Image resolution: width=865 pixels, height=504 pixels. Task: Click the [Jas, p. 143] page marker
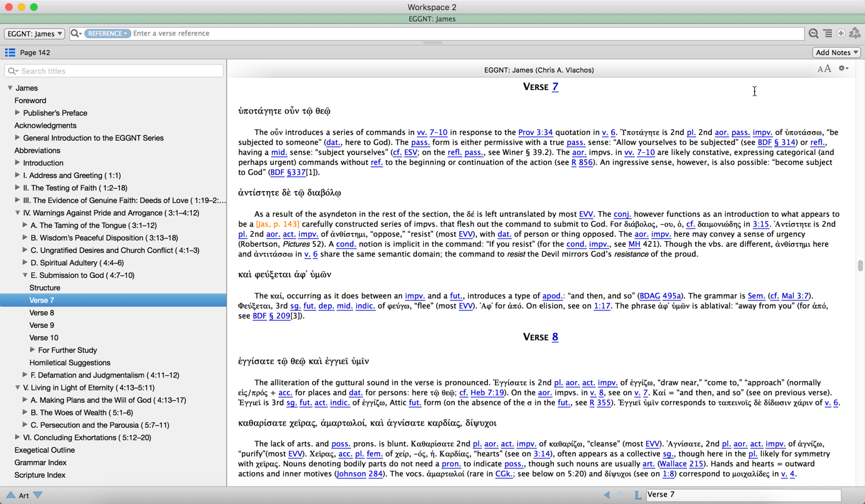click(277, 224)
